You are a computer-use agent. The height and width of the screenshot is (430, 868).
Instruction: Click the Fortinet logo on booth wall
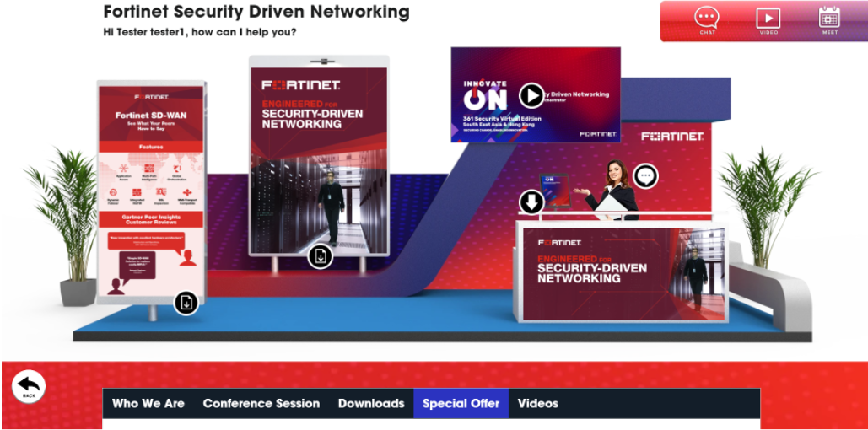point(672,136)
